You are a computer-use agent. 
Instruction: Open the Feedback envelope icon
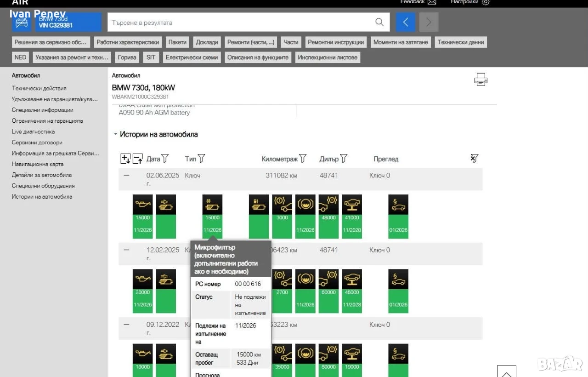[x=432, y=2]
